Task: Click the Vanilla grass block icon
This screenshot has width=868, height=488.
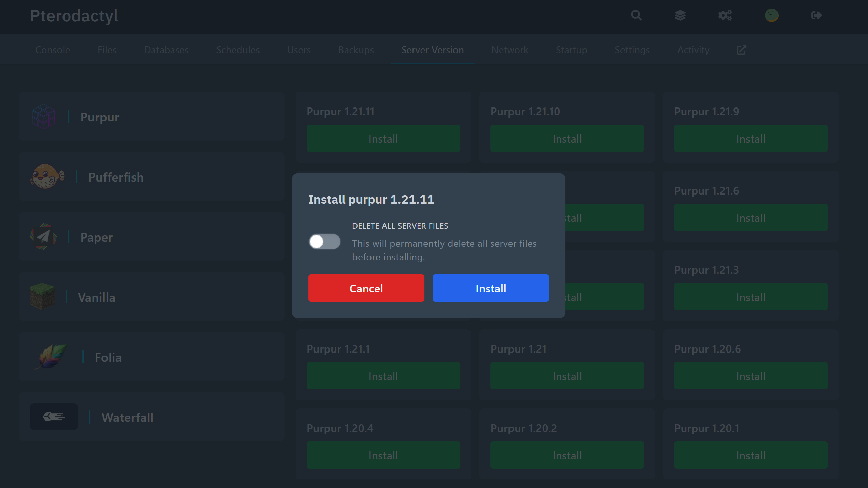Action: pyautogui.click(x=42, y=297)
